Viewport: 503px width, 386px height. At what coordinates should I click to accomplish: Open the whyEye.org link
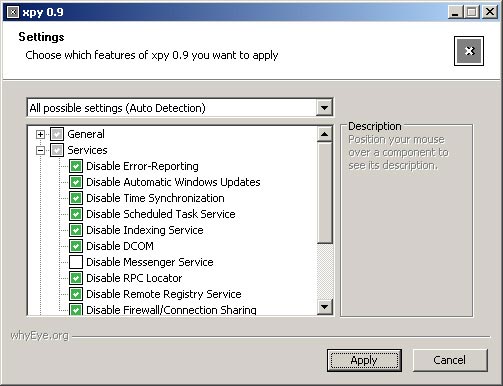pos(39,335)
